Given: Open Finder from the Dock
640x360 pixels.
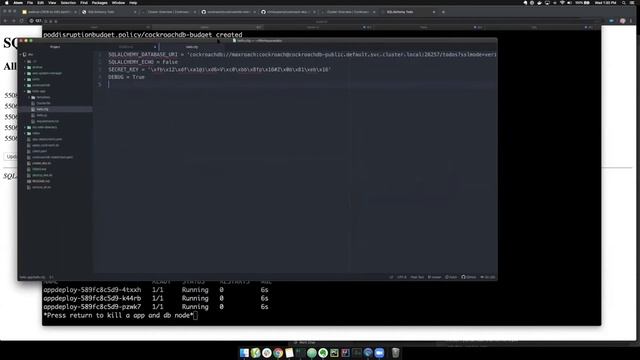Looking at the screenshot, I should click(244, 353).
